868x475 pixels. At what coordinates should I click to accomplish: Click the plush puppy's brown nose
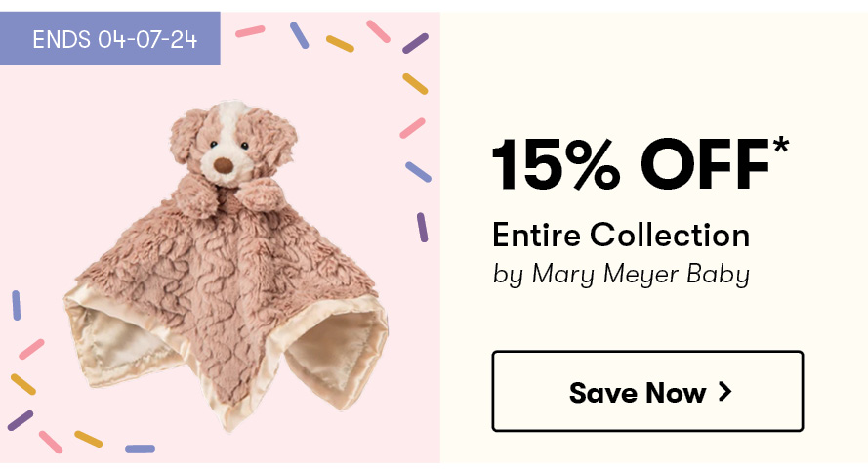[x=223, y=165]
